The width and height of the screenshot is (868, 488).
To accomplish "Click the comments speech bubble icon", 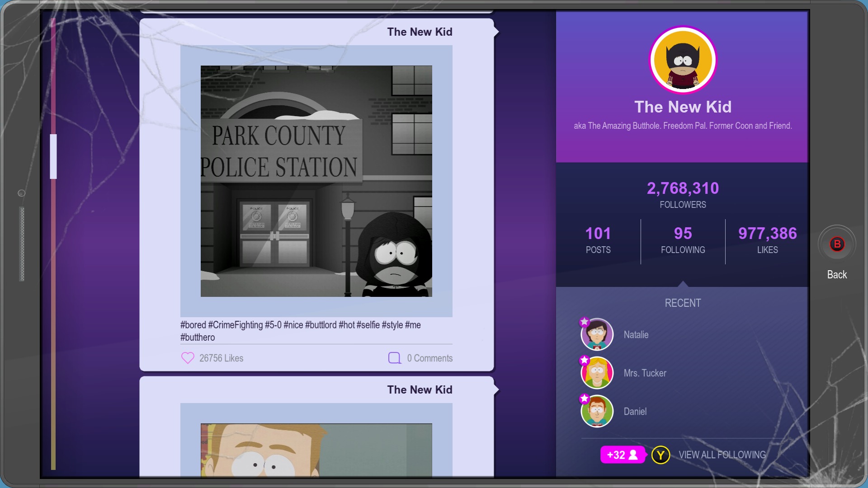I will point(394,358).
